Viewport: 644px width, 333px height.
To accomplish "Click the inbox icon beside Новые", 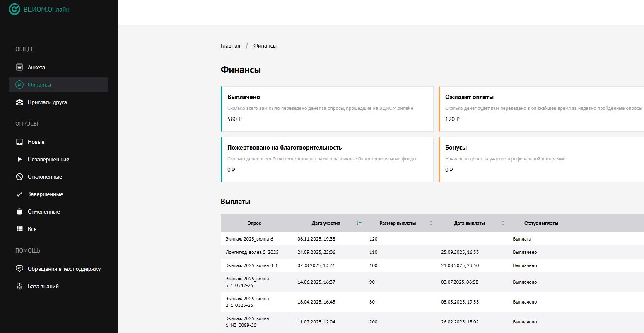I will click(19, 142).
